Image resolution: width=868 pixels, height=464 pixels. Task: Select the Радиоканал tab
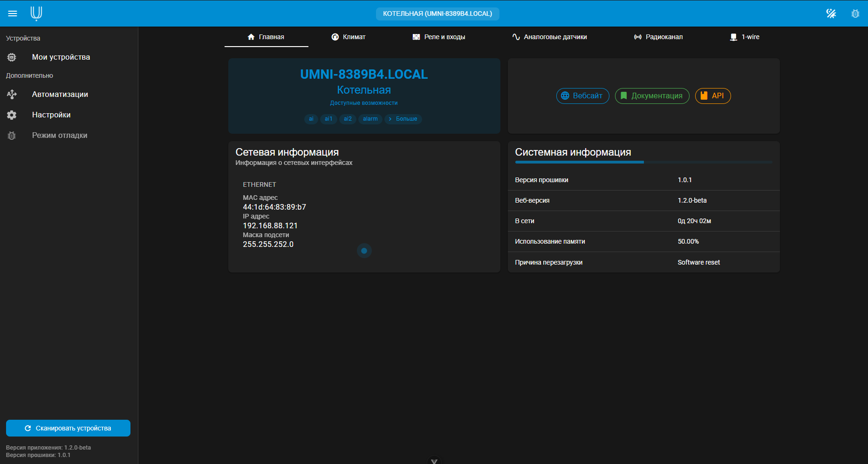pyautogui.click(x=658, y=37)
